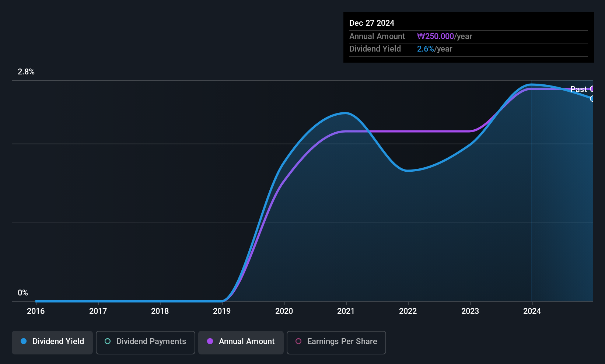The height and width of the screenshot is (364, 605).
Task: Click the Dec 27 2024 tooltip date
Action: [372, 23]
